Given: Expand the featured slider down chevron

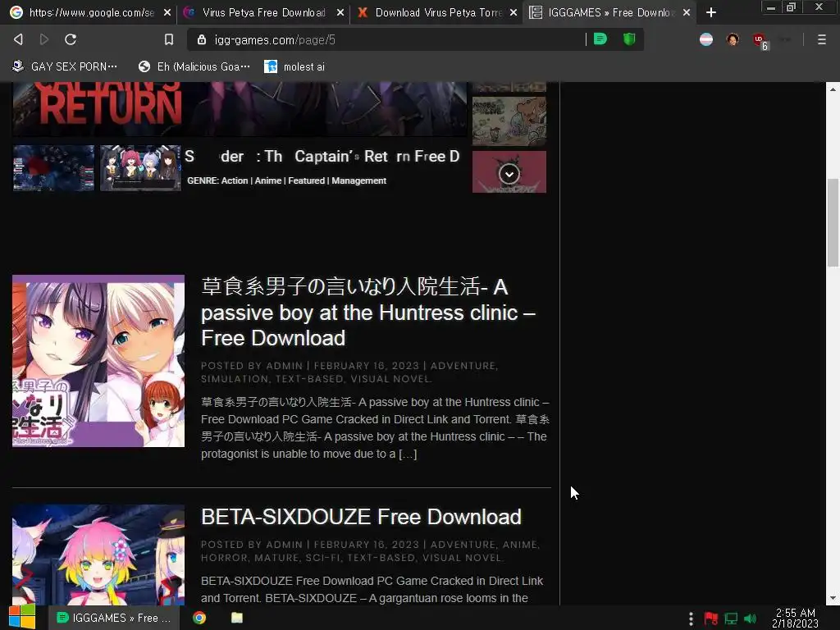Looking at the screenshot, I should point(509,174).
